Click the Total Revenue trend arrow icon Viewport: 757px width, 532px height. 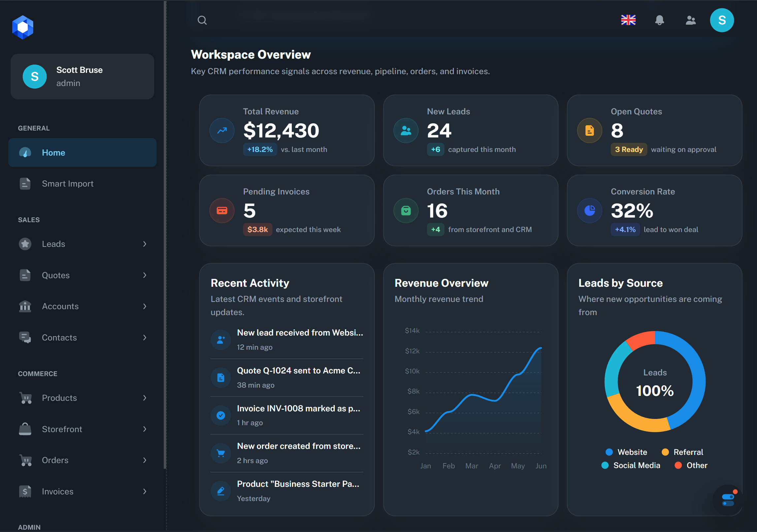tap(222, 131)
